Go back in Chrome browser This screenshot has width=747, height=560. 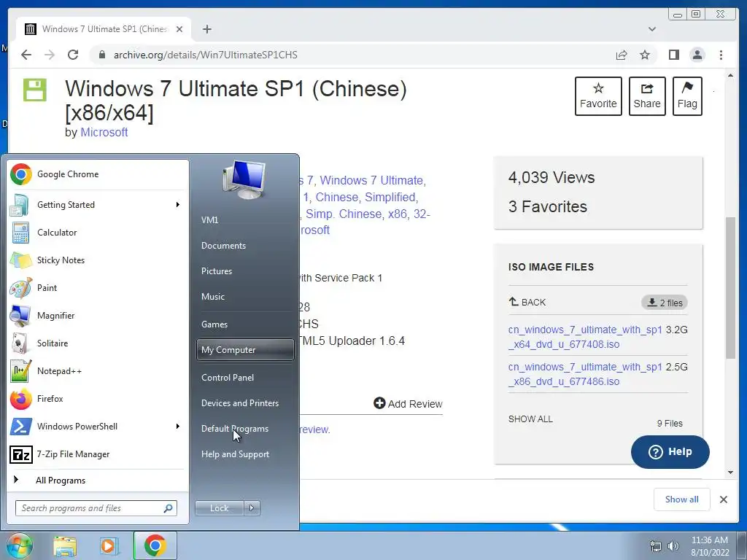(26, 55)
